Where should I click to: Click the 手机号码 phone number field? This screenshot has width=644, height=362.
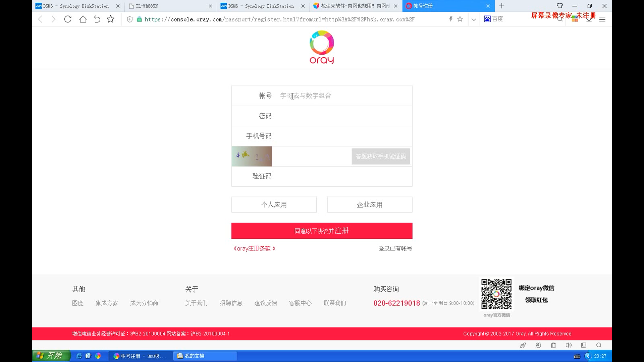pyautogui.click(x=322, y=136)
